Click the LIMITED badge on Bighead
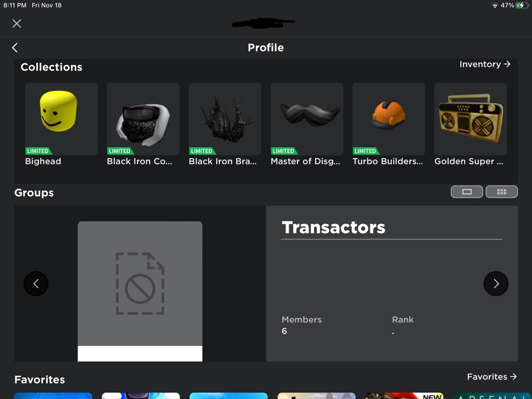 pyautogui.click(x=38, y=151)
